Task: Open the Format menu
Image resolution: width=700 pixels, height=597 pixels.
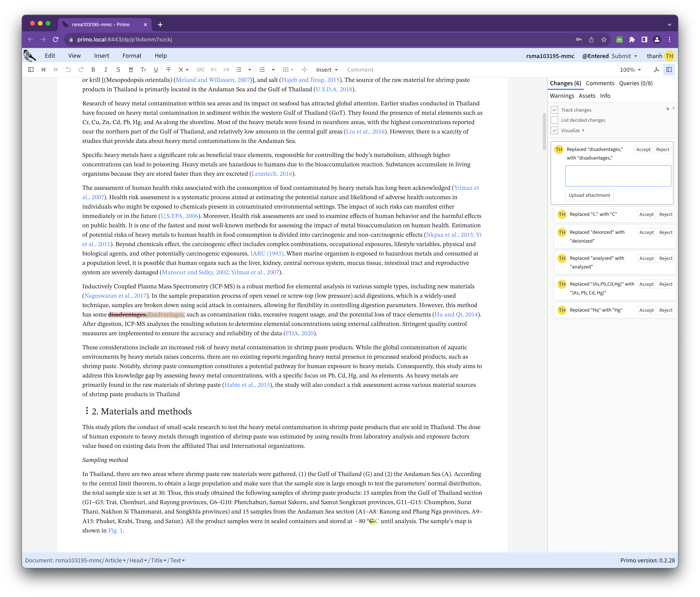Action: click(132, 56)
